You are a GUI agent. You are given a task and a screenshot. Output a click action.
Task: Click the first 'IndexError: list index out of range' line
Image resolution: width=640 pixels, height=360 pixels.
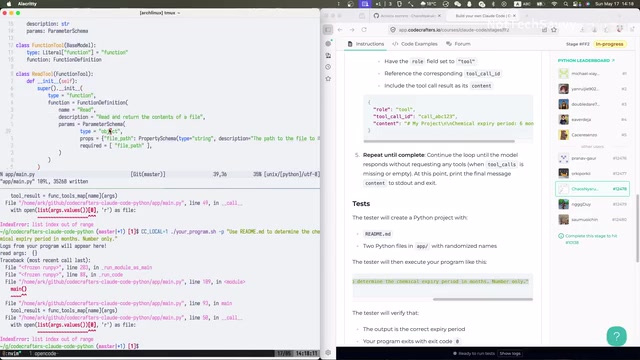tap(47, 224)
